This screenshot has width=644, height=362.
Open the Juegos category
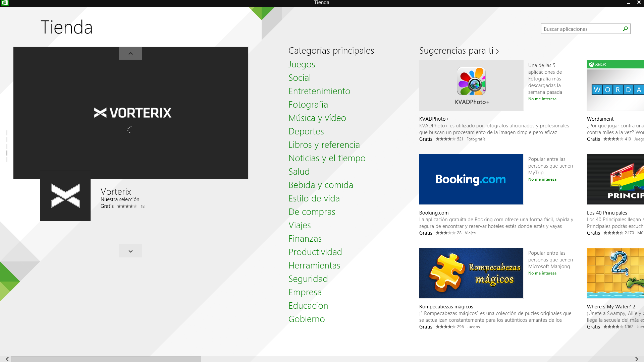(302, 64)
